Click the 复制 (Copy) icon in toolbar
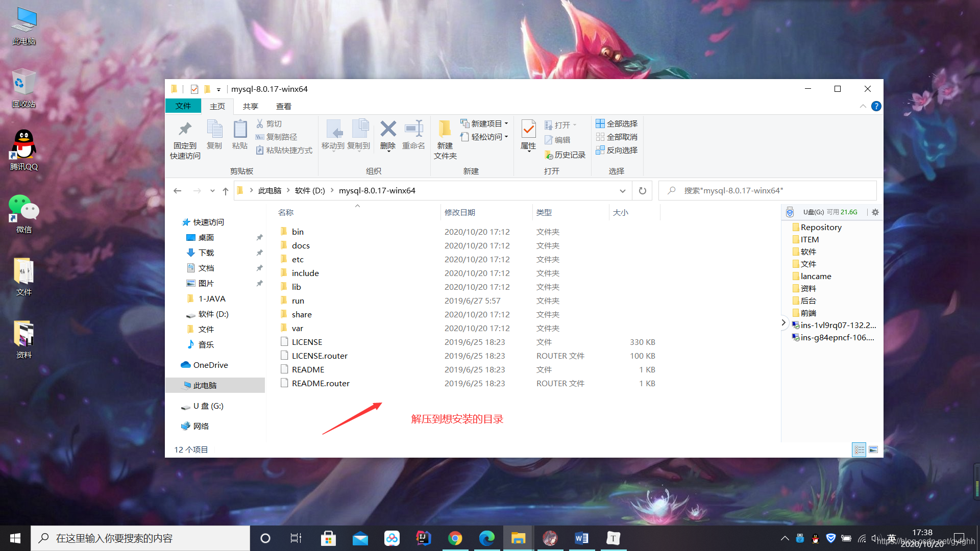980x551 pixels. click(214, 133)
